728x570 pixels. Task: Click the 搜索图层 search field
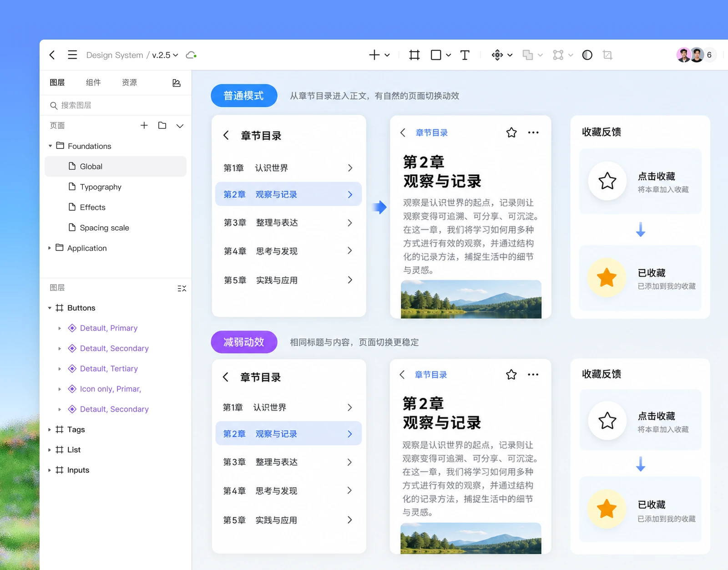[116, 105]
